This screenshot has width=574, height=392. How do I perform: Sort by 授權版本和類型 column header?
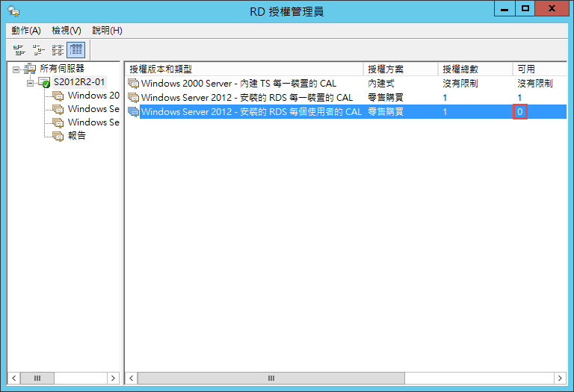click(244, 69)
